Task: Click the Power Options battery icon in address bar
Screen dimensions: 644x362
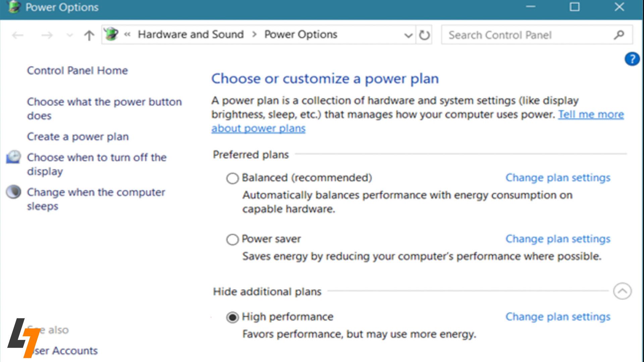Action: [x=111, y=34]
